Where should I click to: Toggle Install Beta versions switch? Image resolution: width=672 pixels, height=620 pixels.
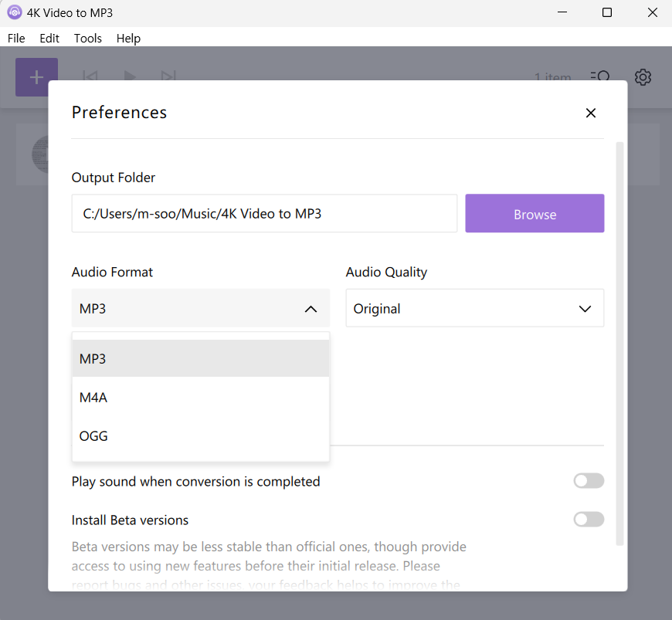[589, 520]
